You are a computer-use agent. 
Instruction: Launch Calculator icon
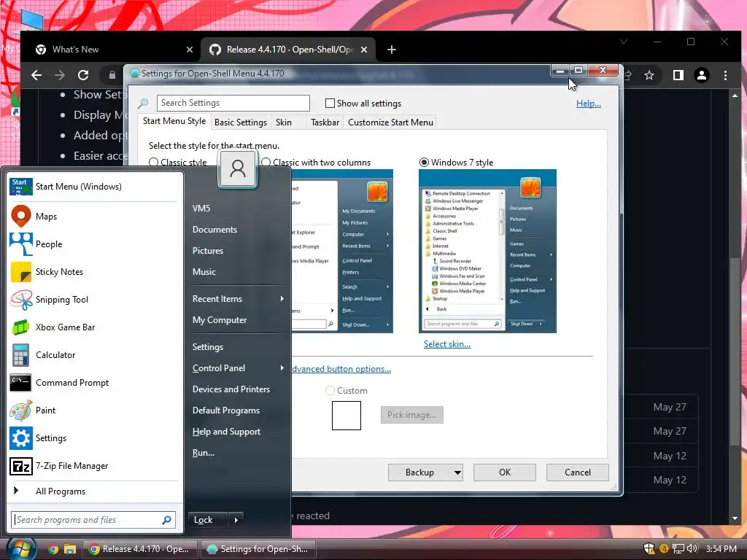tap(21, 355)
